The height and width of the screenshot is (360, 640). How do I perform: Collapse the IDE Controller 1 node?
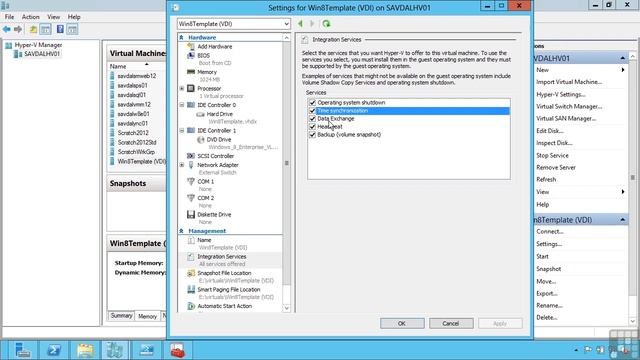click(182, 131)
